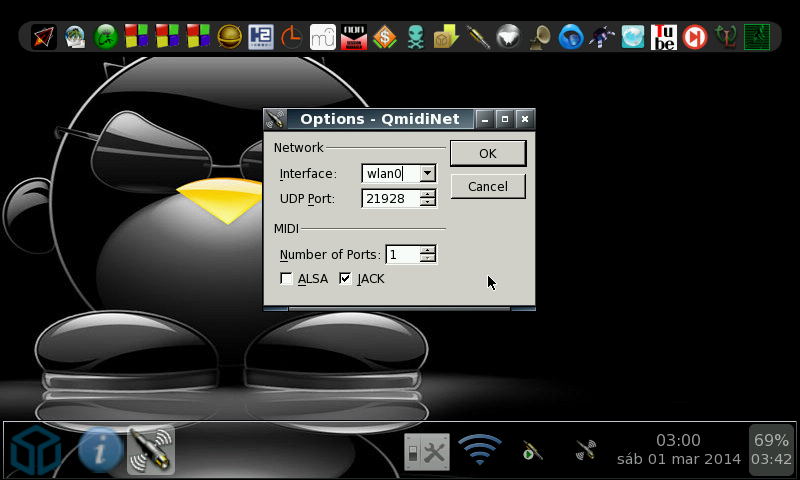Screen dimensions: 800x480
Task: Open the green gecko sphere icon
Action: (x=106, y=37)
